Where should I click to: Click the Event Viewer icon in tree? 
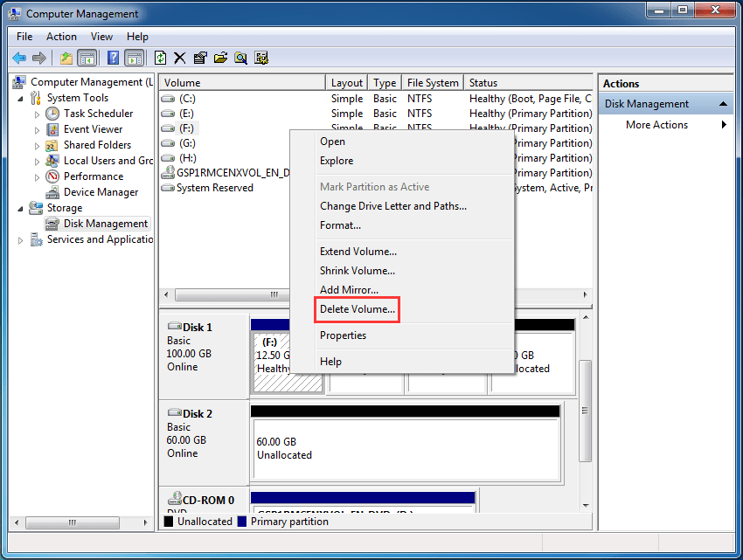pos(52,129)
